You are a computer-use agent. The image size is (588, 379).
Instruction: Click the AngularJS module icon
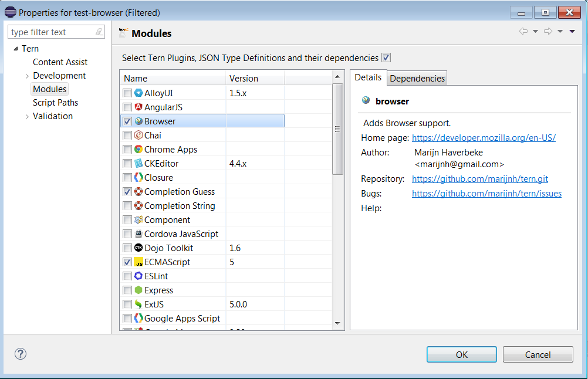pos(138,107)
